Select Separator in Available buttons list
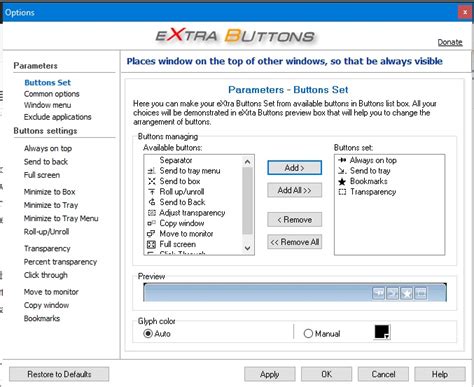The height and width of the screenshot is (387, 474). (176, 160)
